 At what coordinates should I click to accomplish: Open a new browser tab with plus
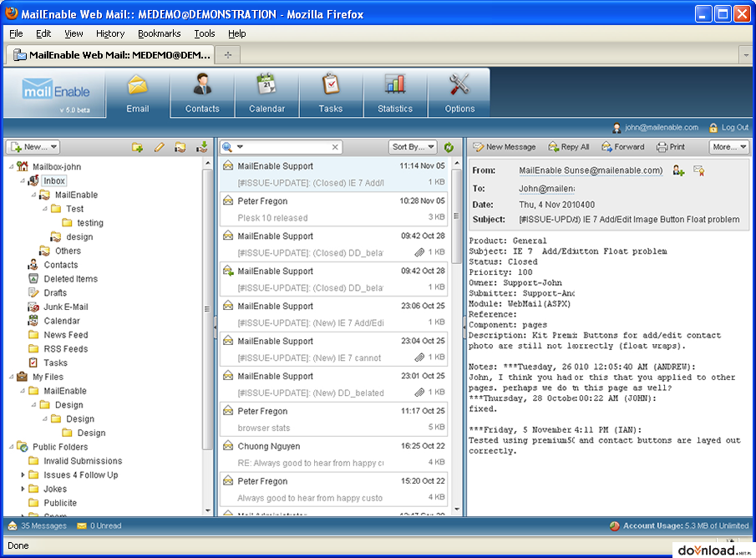coord(228,55)
